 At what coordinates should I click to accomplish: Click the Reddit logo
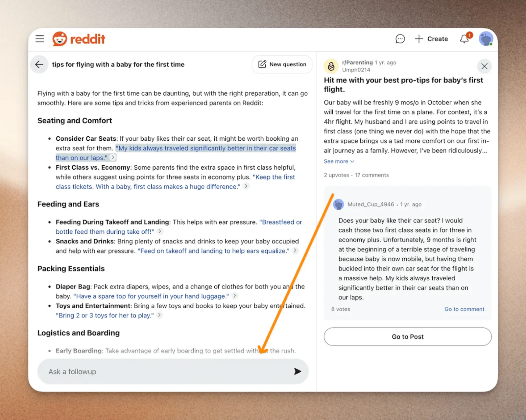click(x=79, y=39)
